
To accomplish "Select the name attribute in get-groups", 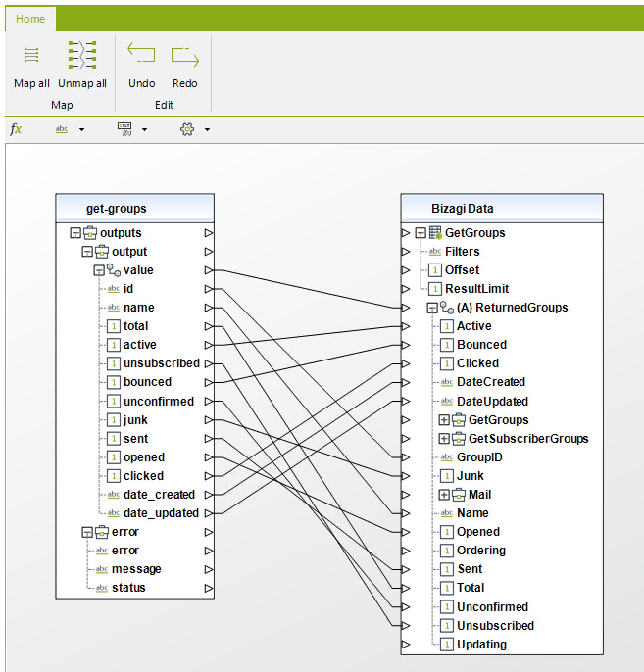I will point(139,307).
